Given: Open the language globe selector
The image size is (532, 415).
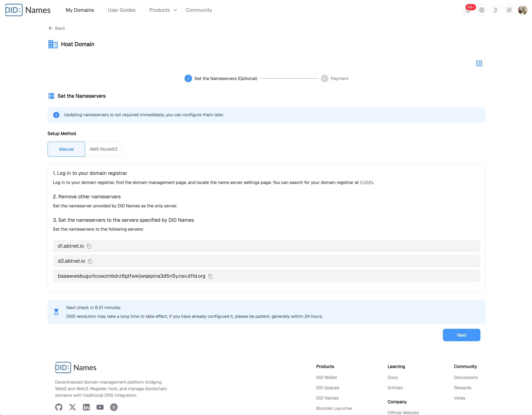Looking at the screenshot, I should (x=481, y=10).
